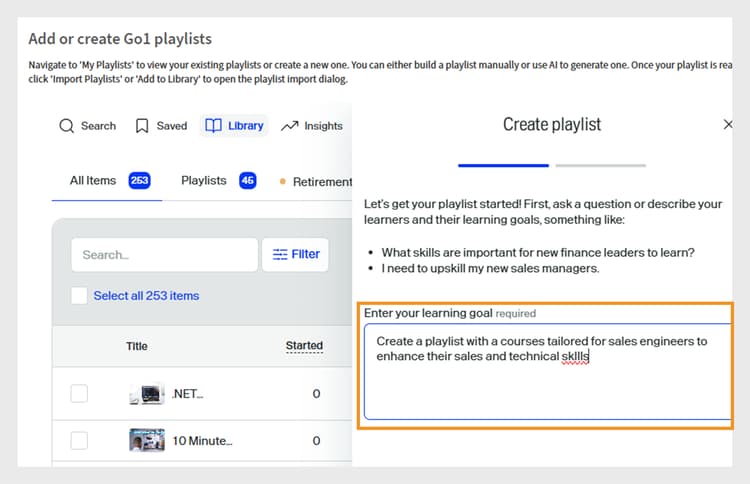Click the Library book icon

213,125
